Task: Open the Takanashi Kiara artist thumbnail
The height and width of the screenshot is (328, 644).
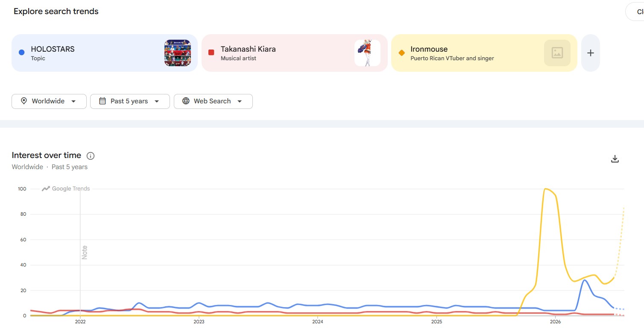Action: pos(367,53)
